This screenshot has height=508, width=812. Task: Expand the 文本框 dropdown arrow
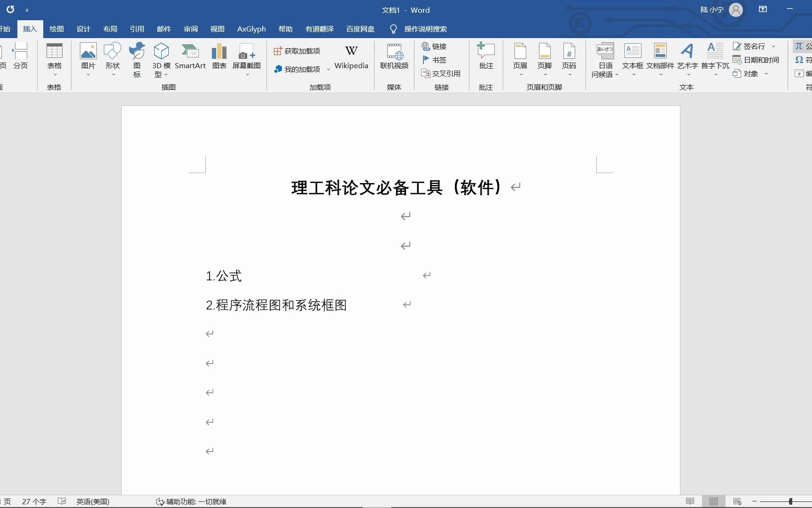(x=633, y=75)
